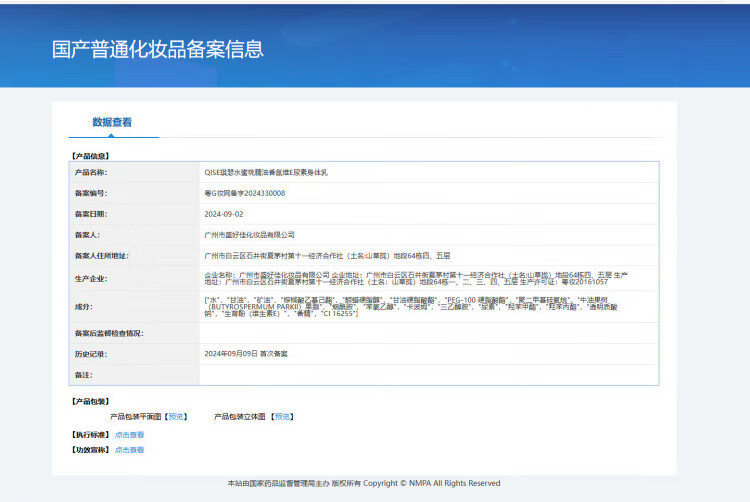Open 点击查看 link beside 执行标准
Screen dimensions: 750x502
pos(129,435)
